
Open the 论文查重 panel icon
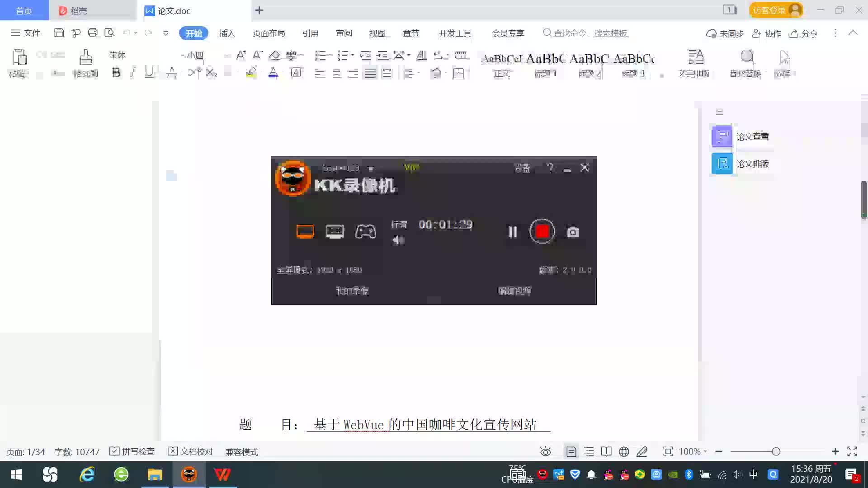pyautogui.click(x=722, y=136)
